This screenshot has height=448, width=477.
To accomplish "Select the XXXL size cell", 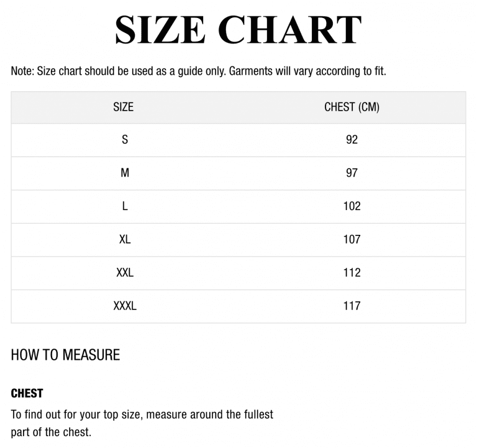I will tap(125, 306).
